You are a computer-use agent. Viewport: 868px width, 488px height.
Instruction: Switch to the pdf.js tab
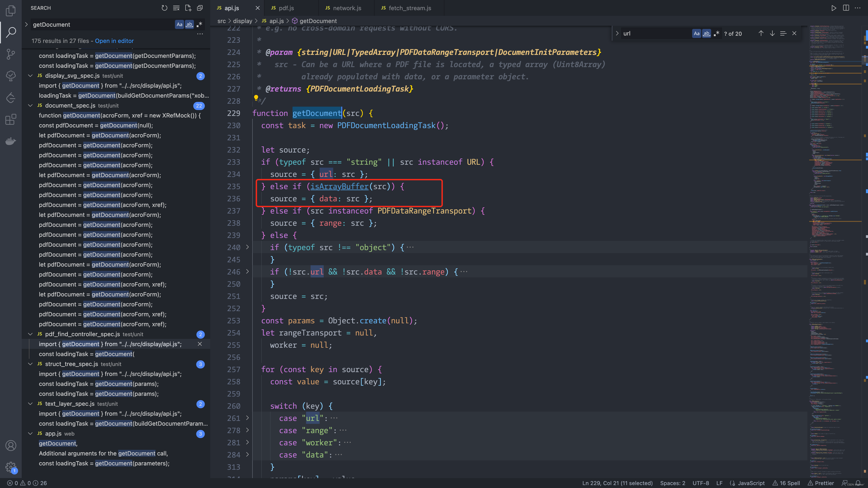pyautogui.click(x=286, y=8)
